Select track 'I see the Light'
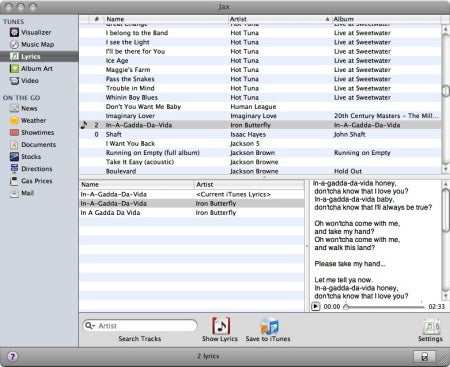Image resolution: width=450 pixels, height=367 pixels. pos(260,42)
